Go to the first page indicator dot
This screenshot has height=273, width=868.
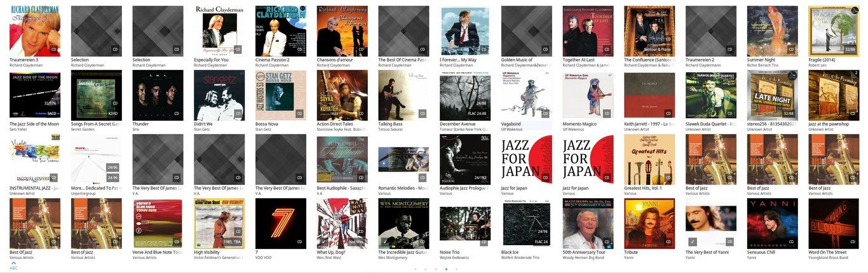point(416,269)
